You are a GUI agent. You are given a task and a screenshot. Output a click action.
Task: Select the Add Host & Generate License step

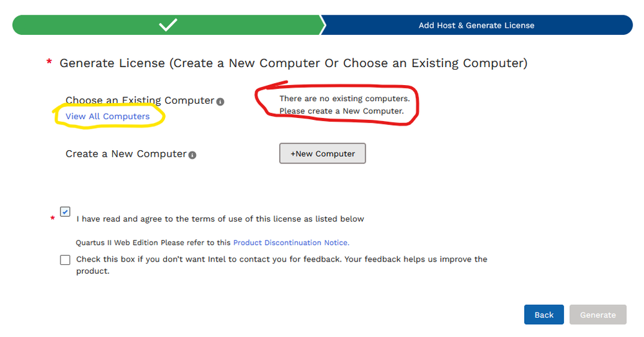point(476,25)
